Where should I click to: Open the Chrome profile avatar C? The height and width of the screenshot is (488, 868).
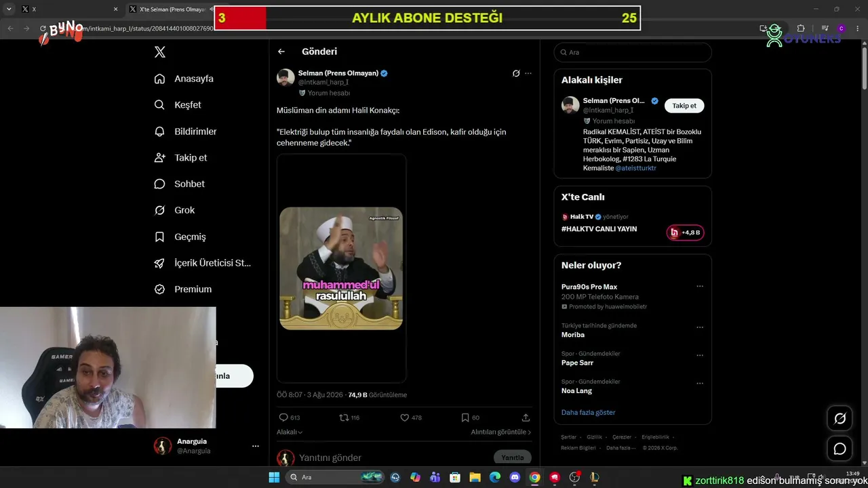point(841,28)
